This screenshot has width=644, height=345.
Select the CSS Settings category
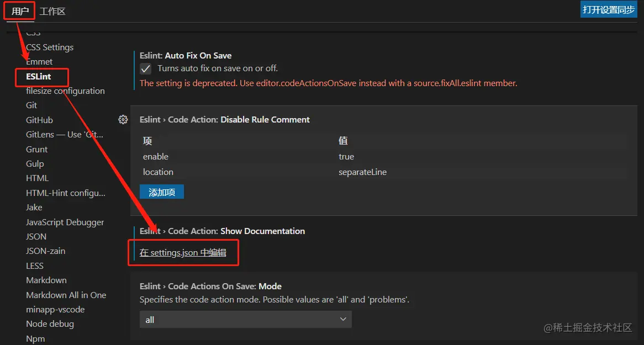50,47
